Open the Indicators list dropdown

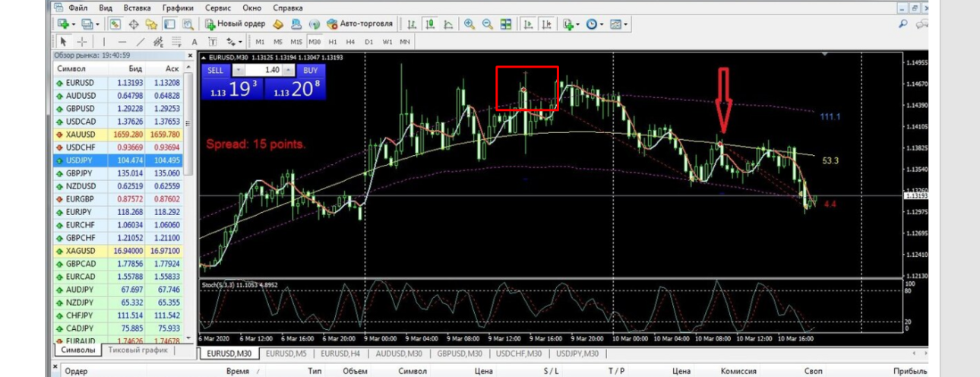(x=571, y=24)
